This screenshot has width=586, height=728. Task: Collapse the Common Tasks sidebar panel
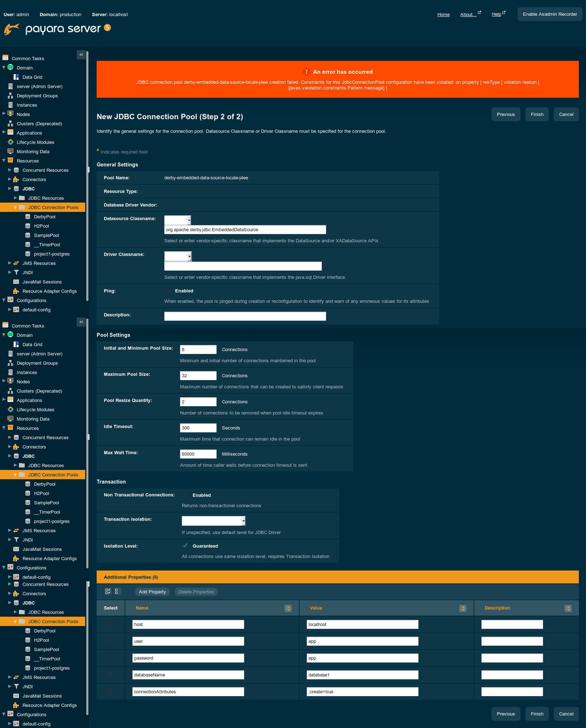[81, 55]
